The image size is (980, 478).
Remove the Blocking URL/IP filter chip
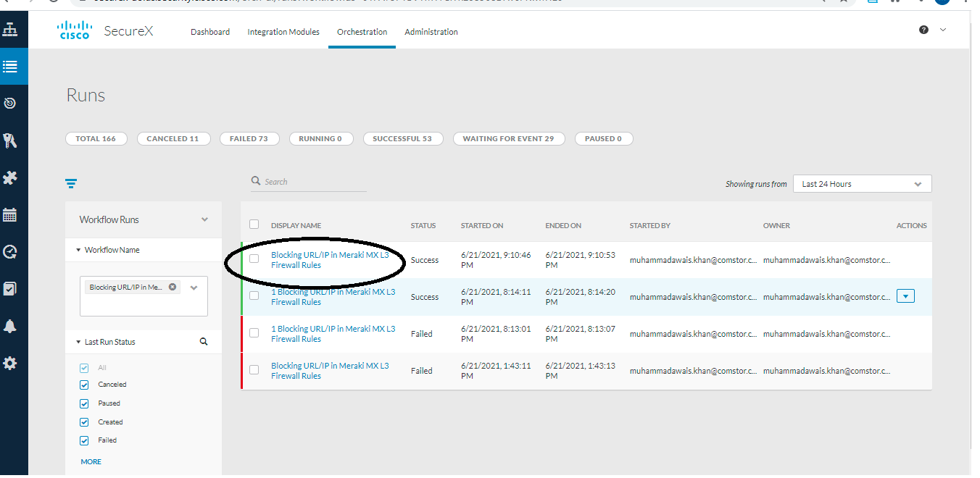pos(173,287)
